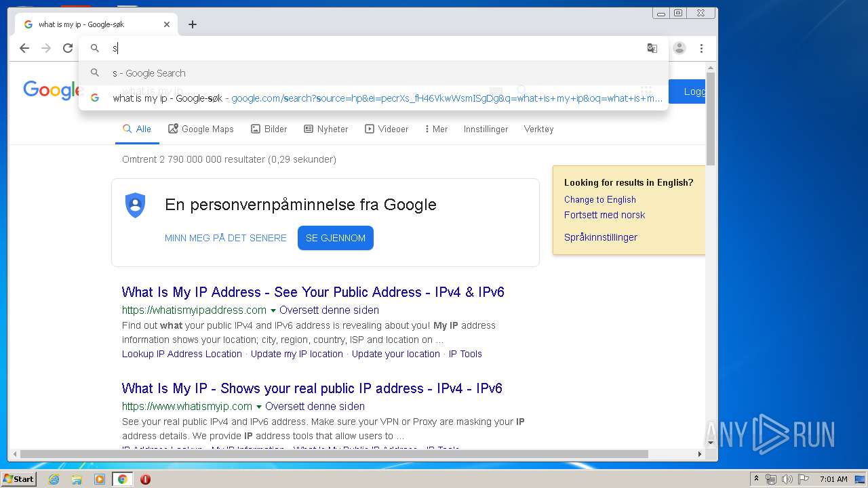This screenshot has height=488, width=868.
Task: Switch to the Google Maps results tab
Action: [x=201, y=129]
